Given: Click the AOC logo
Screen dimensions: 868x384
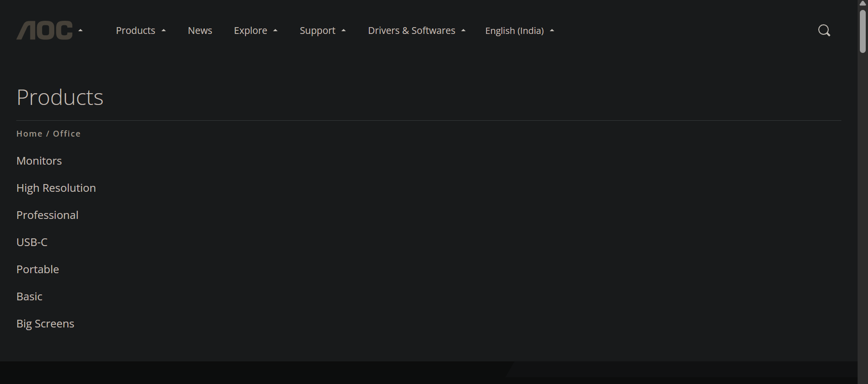Looking at the screenshot, I should pos(44,30).
